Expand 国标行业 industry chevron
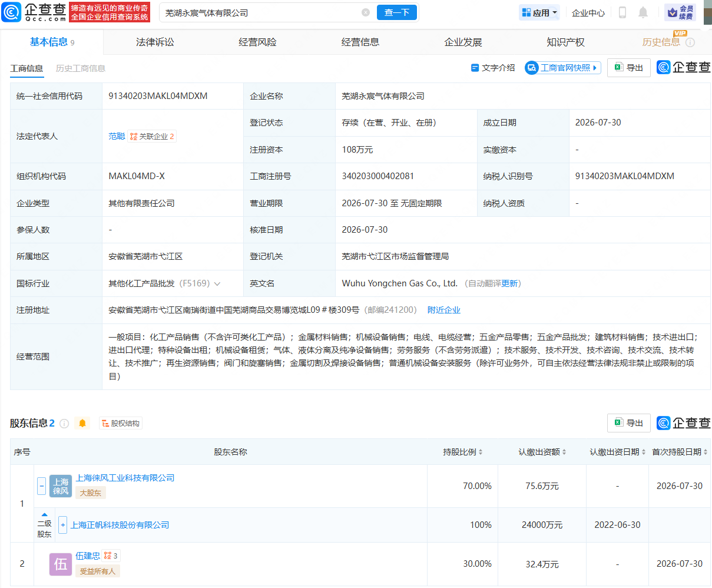The height and width of the screenshot is (588, 712). 217,284
